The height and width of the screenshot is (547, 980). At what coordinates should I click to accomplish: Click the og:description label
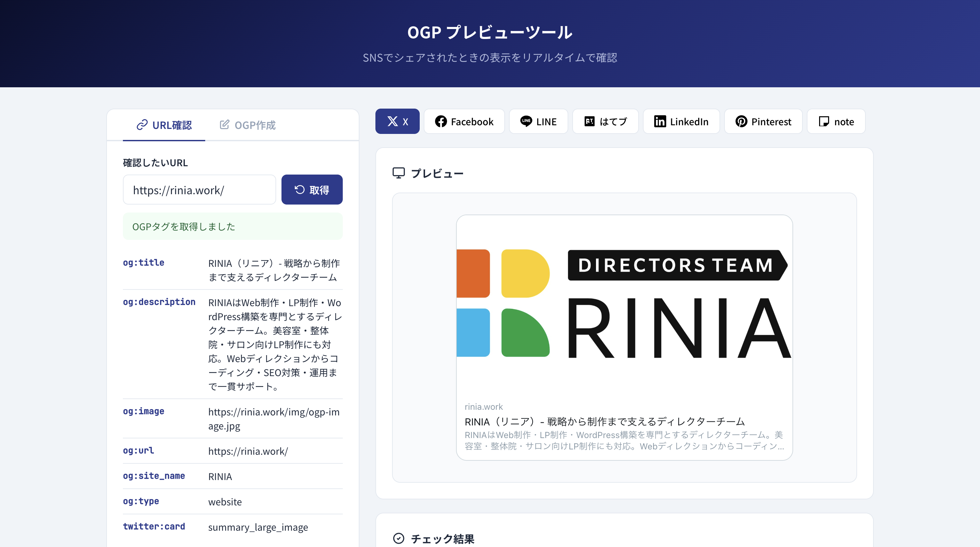click(159, 301)
